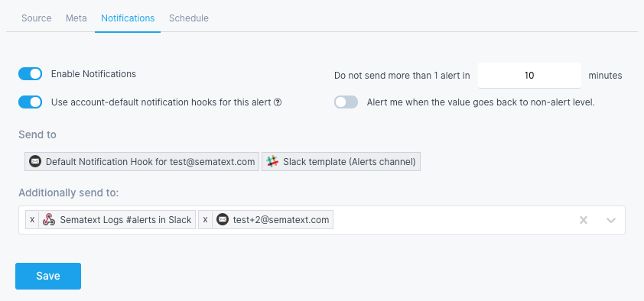Save the alert settings

pos(48,276)
